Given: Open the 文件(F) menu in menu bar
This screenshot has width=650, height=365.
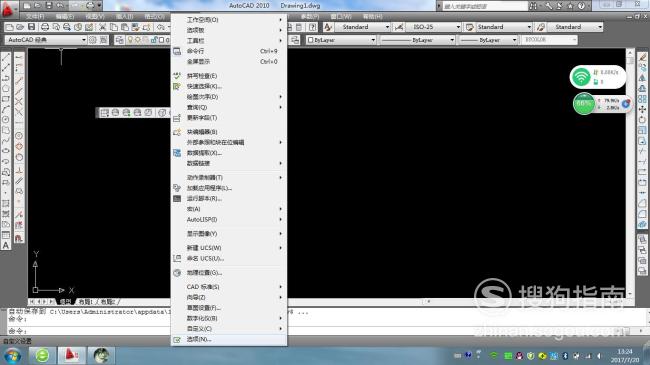Looking at the screenshot, I should [x=35, y=17].
